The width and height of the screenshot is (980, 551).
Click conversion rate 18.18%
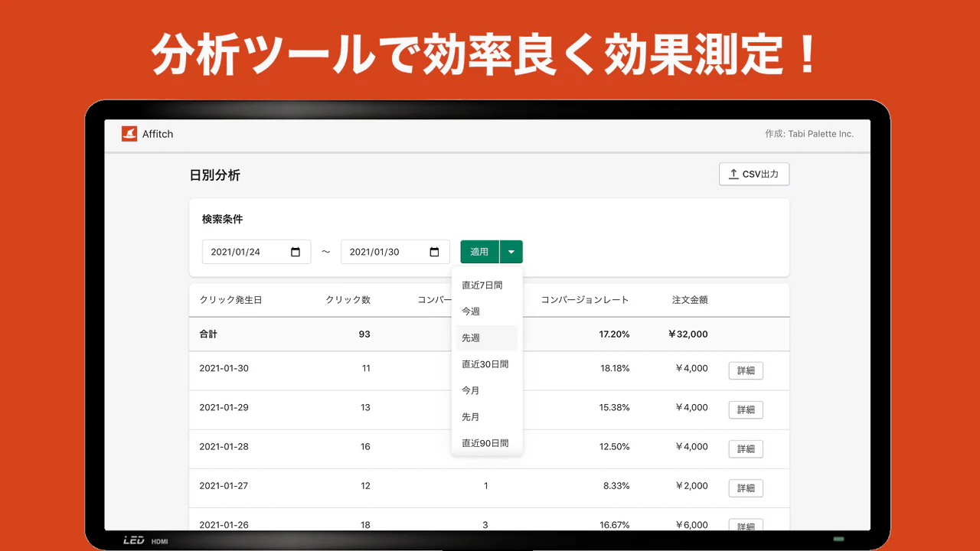coord(615,368)
